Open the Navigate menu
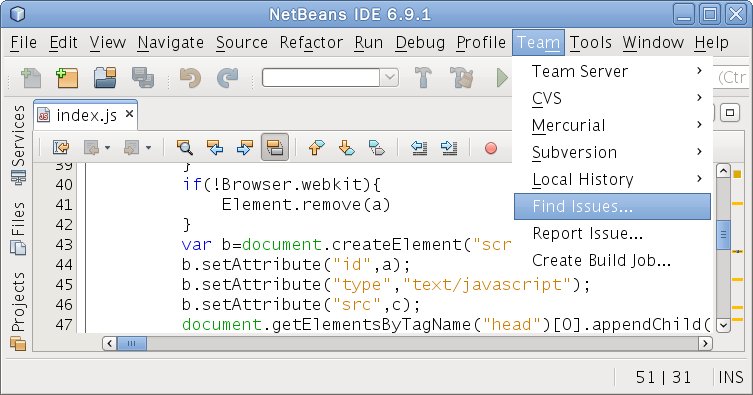The height and width of the screenshot is (395, 753). point(170,42)
